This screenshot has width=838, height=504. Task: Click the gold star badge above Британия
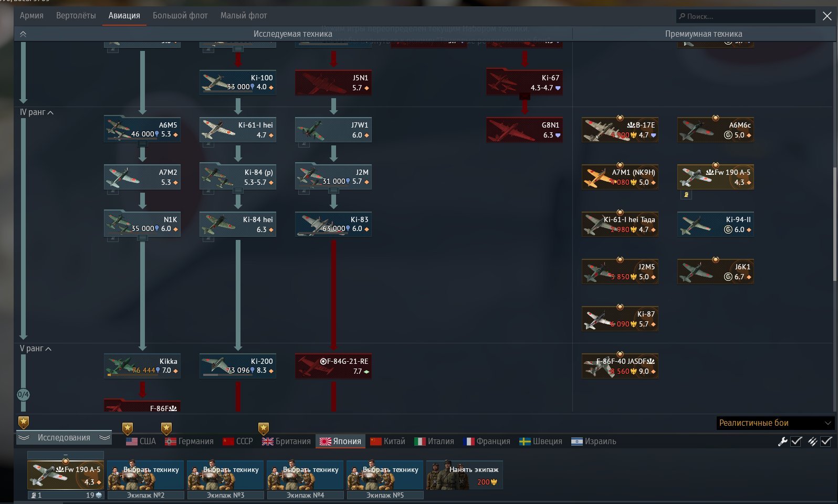[264, 429]
